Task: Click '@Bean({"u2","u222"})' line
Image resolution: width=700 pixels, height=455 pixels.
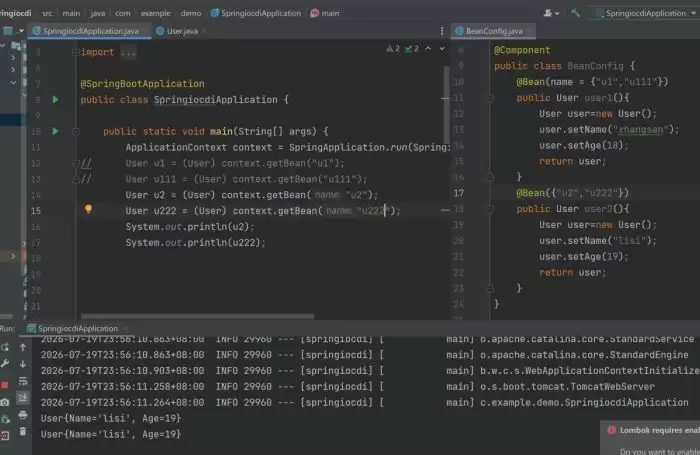Action: point(572,193)
